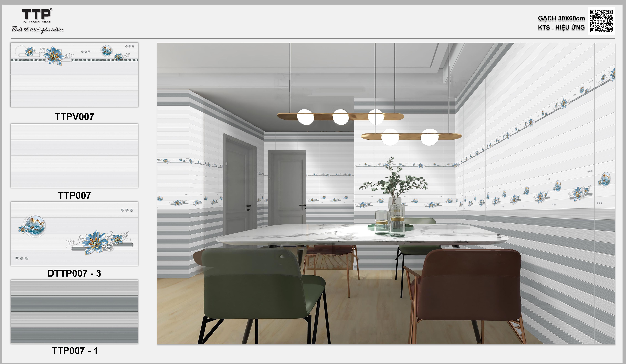
Task: Click the 'KTS - HIỆU ỨNG' text
Action: 561,27
